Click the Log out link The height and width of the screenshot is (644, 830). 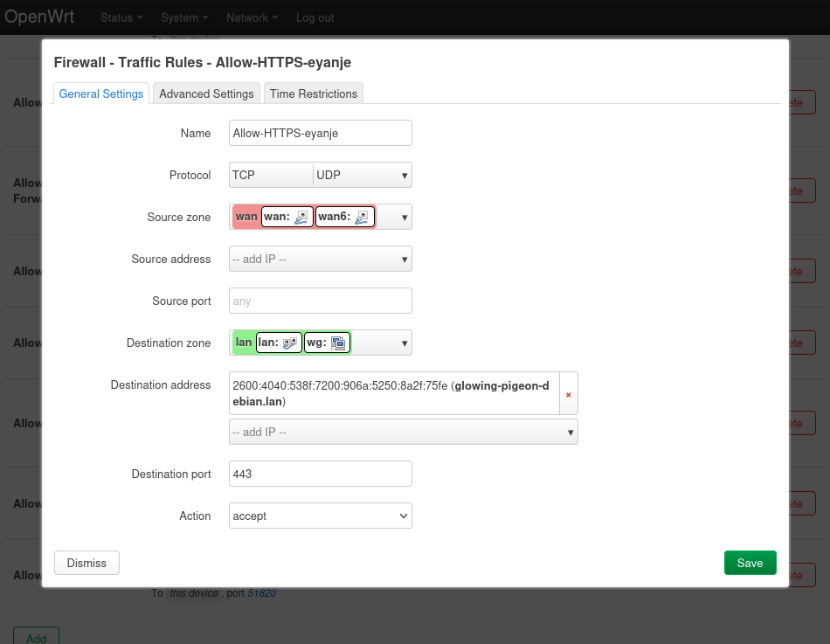(315, 18)
